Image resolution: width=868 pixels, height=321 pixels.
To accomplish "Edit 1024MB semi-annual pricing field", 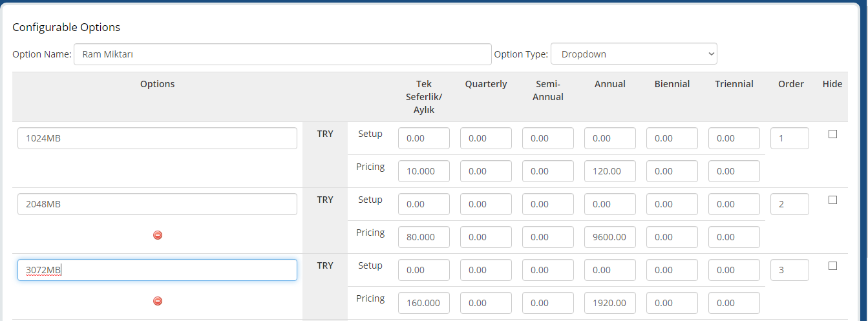I will coord(548,171).
